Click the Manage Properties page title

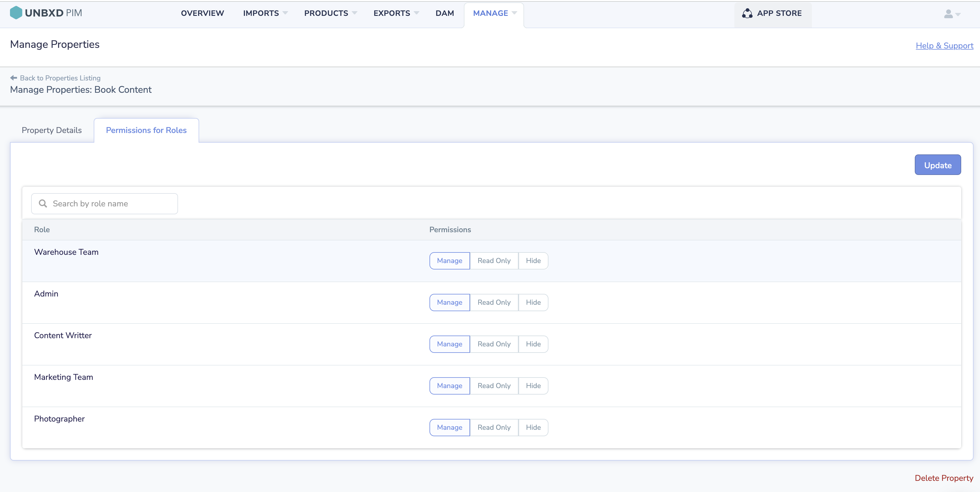point(55,45)
